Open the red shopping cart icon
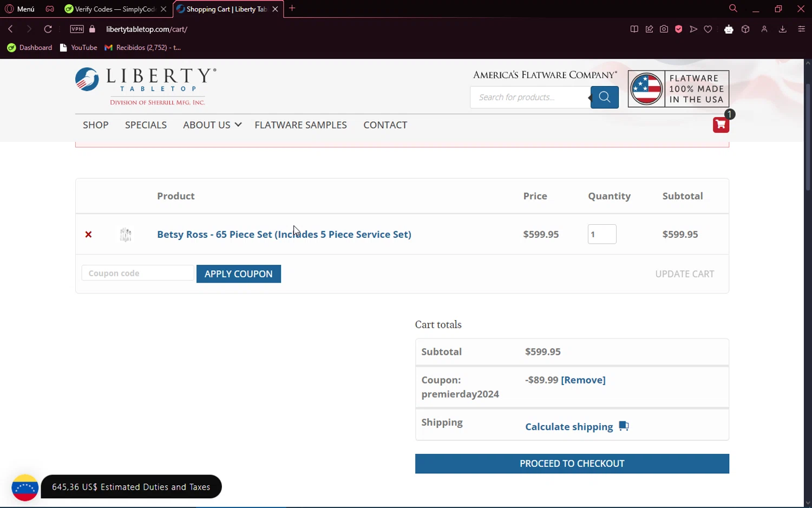 tap(721, 125)
